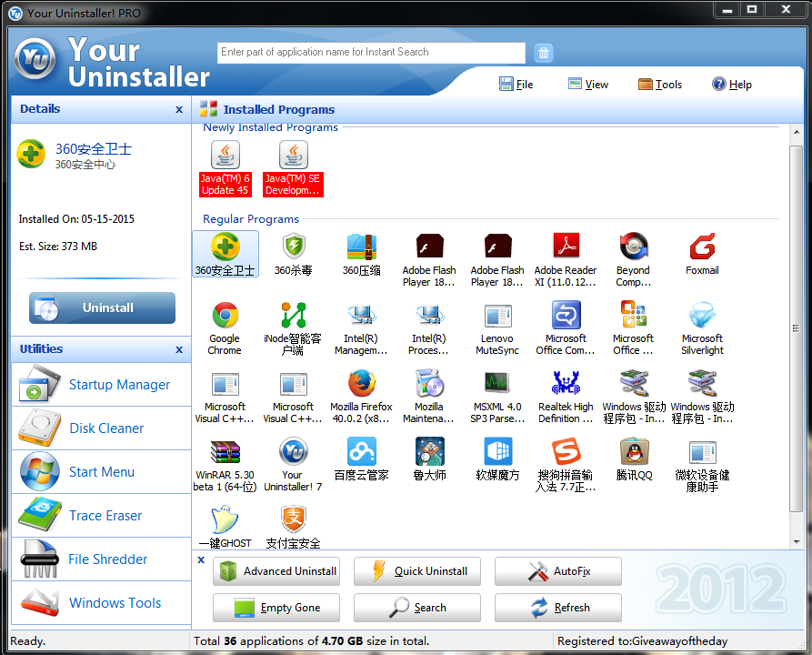This screenshot has width=812, height=655.
Task: Click the Advanced Uninstall button
Action: click(x=276, y=571)
